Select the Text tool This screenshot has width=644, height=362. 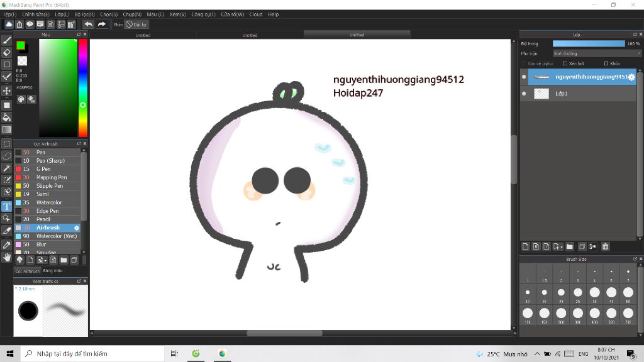pos(6,206)
